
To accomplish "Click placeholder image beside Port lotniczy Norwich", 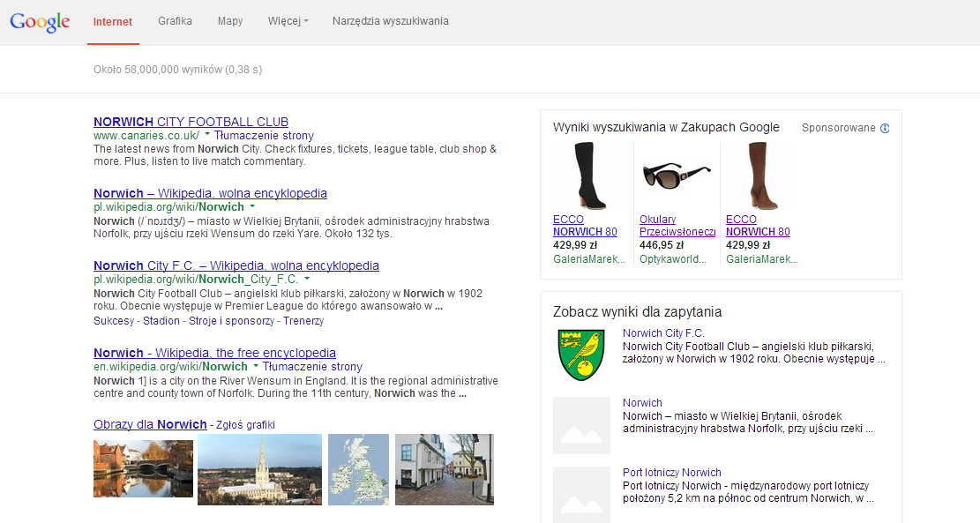I will pos(581,495).
